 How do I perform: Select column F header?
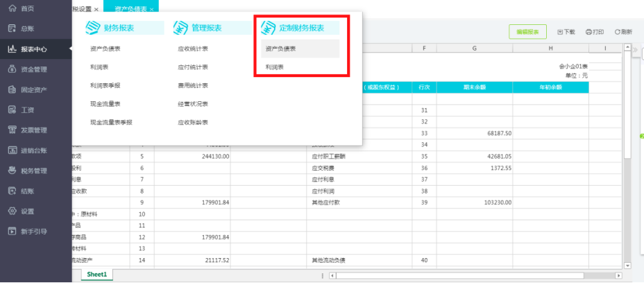pos(424,49)
